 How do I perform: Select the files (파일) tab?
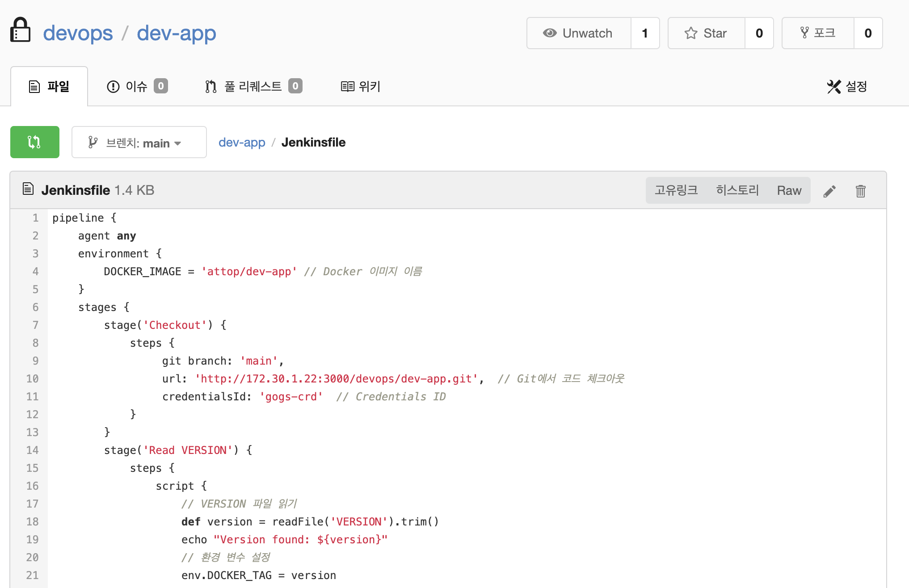click(x=49, y=86)
